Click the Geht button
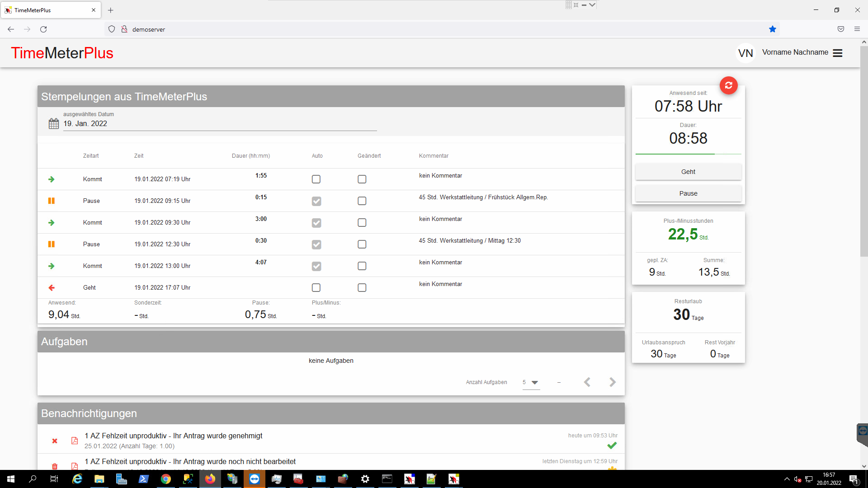 click(x=688, y=172)
